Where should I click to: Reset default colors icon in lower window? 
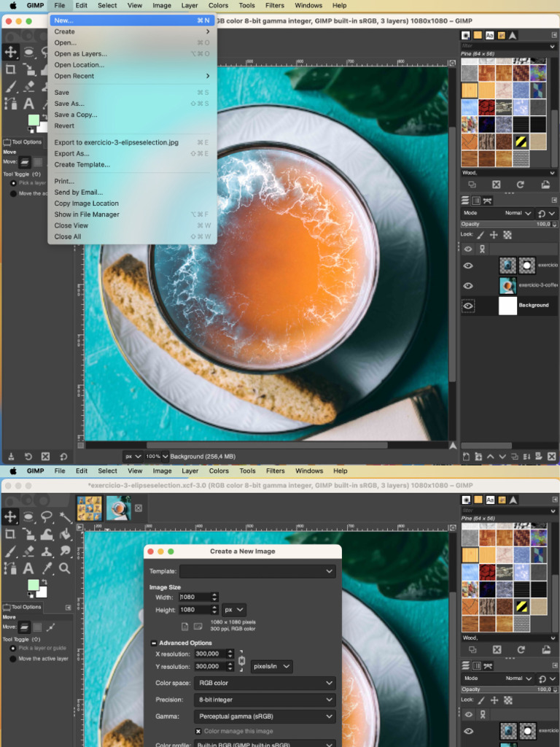(x=30, y=595)
